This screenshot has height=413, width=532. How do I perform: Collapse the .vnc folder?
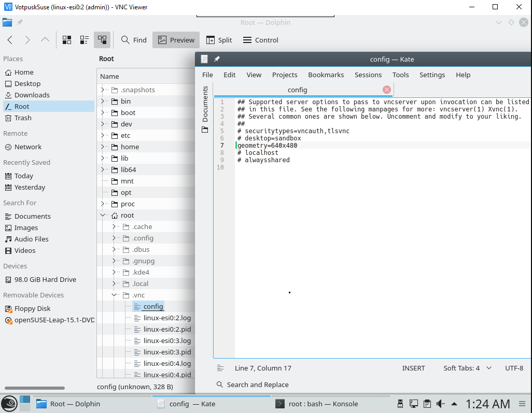coord(114,295)
